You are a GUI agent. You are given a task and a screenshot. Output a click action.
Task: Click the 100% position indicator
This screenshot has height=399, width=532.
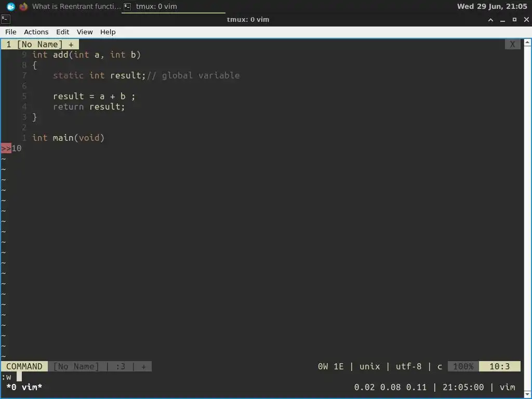tap(463, 366)
